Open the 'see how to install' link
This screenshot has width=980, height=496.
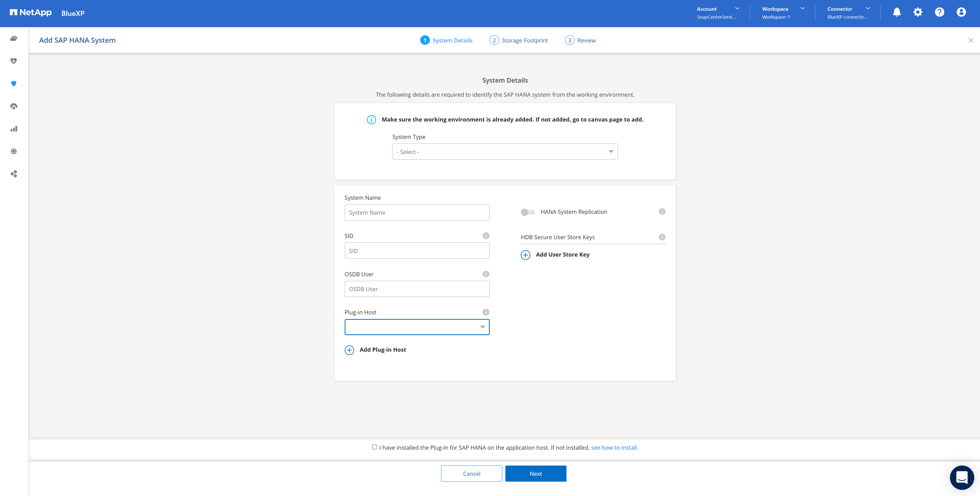coord(614,448)
